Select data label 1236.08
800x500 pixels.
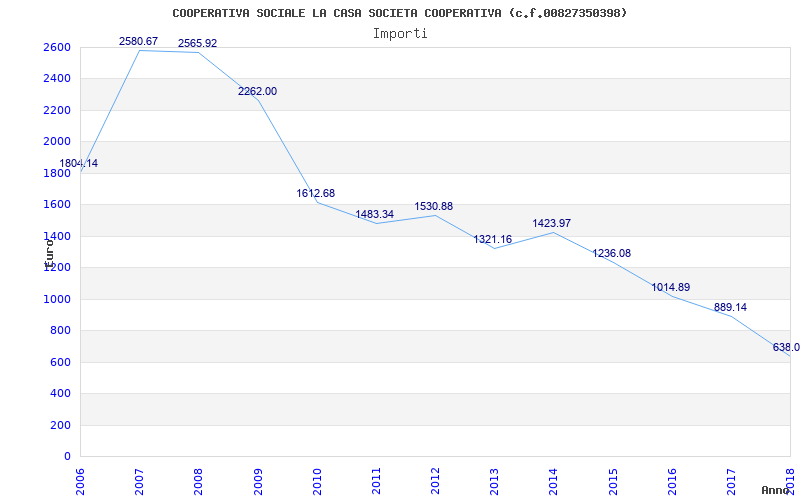tap(611, 253)
